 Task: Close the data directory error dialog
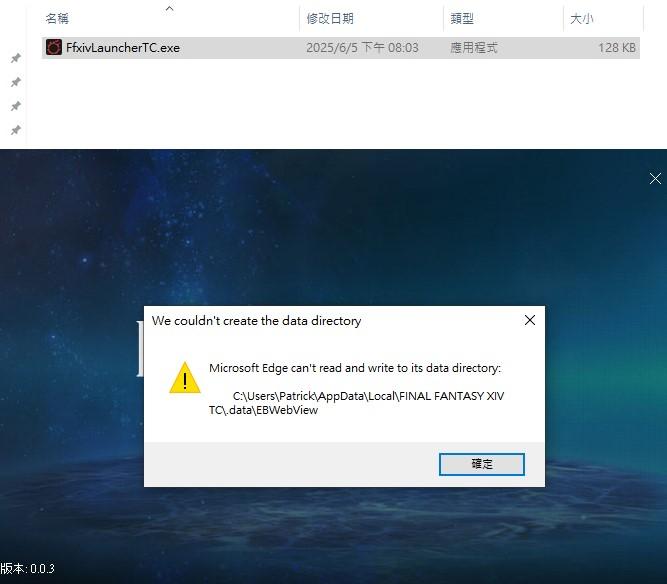pos(530,320)
